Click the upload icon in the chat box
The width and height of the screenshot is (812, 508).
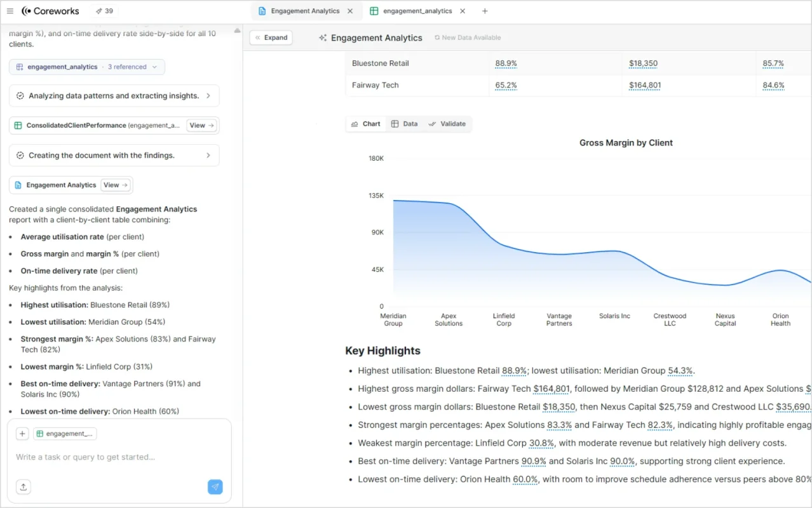(x=23, y=486)
